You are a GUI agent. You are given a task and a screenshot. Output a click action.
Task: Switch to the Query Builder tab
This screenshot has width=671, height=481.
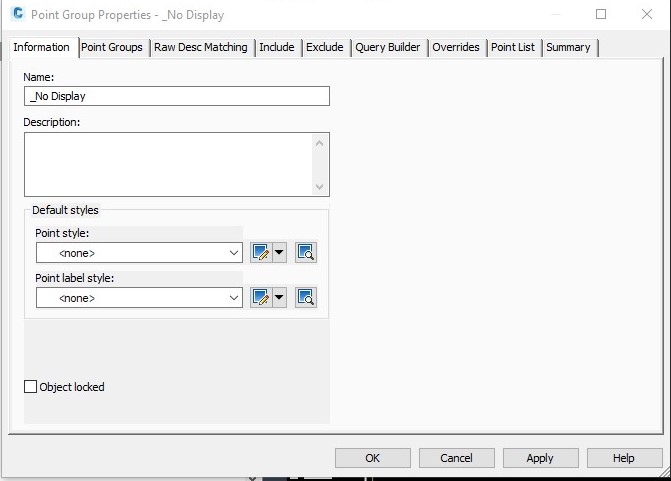pos(388,47)
